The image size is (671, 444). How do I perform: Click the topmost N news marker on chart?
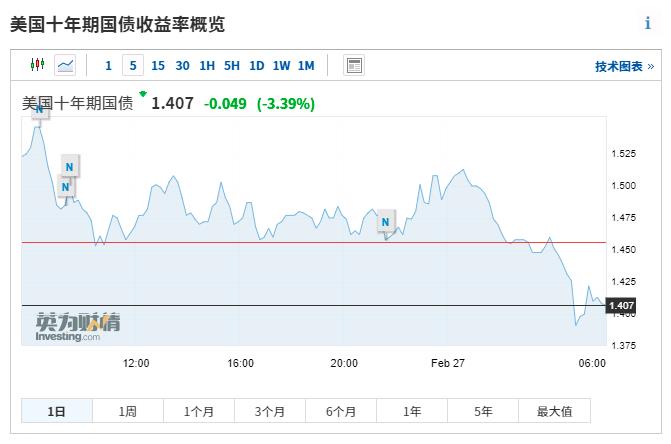pos(39,109)
